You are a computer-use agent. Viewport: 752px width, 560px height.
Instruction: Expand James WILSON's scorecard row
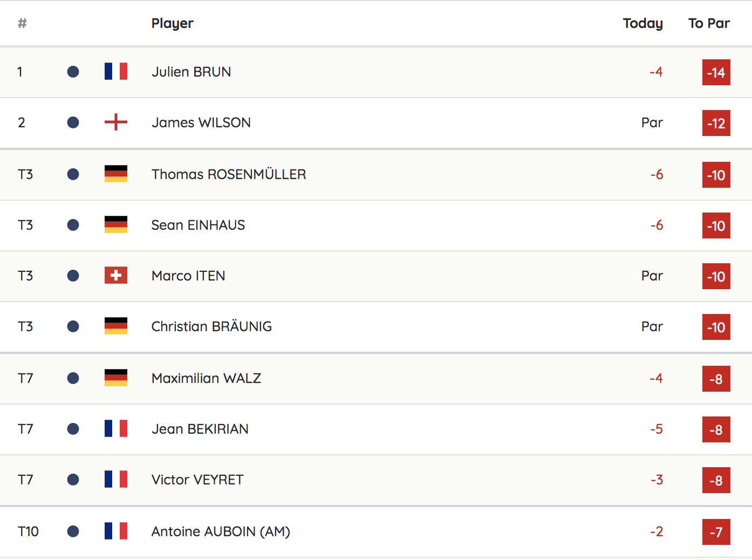[376, 123]
